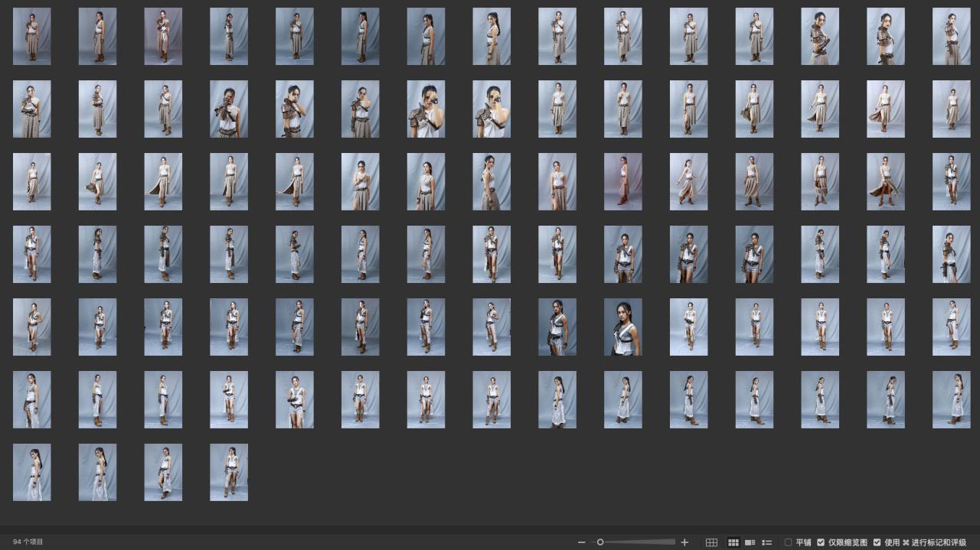Select the last thumbnail in the top row

click(x=952, y=36)
